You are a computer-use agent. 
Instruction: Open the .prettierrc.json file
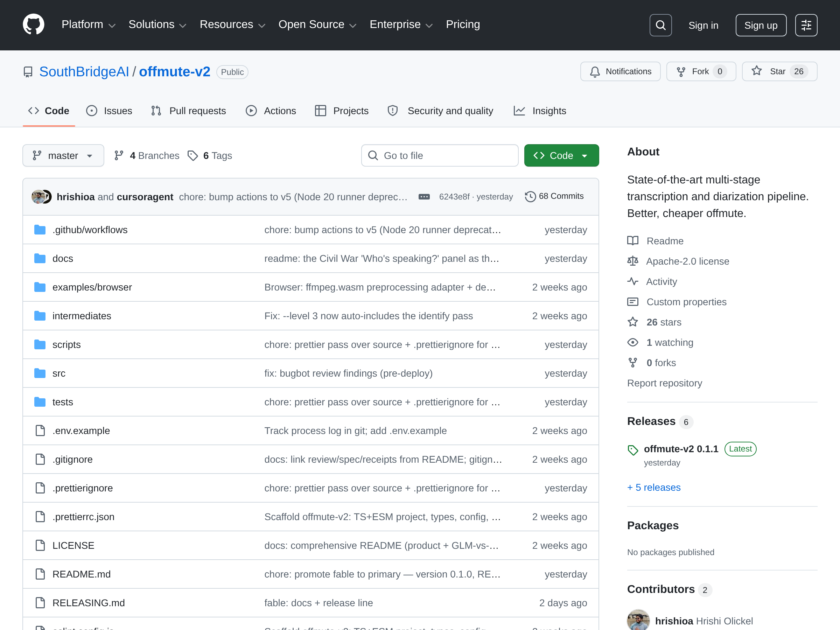coord(84,517)
